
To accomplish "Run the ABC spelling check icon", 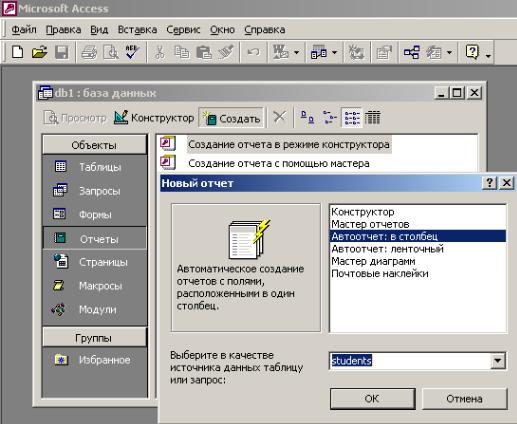I will pyautogui.click(x=132, y=52).
